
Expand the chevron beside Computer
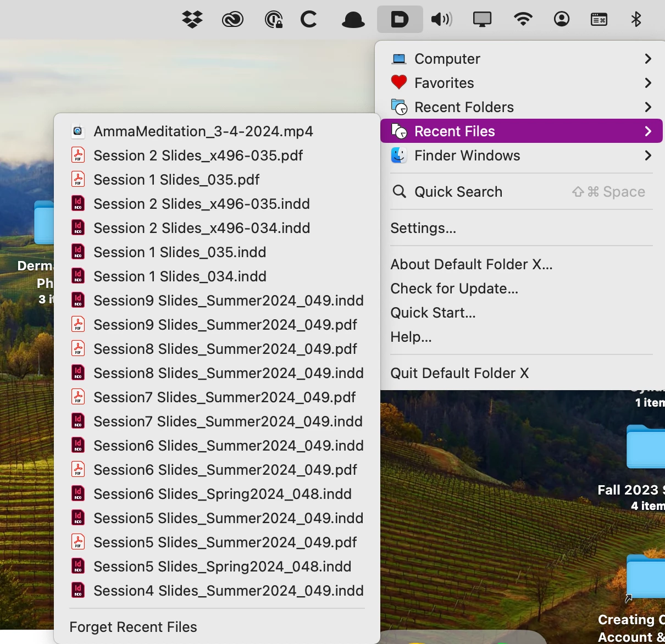click(x=648, y=59)
